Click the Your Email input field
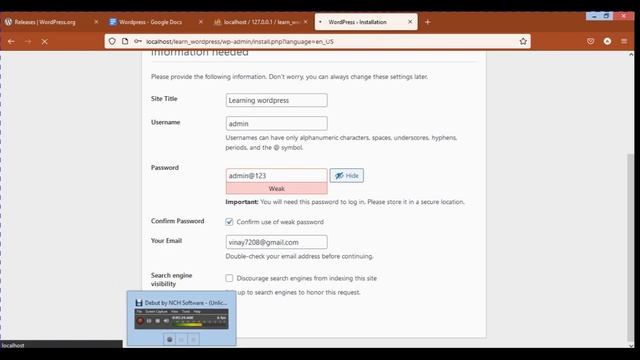The height and width of the screenshot is (360, 640). [x=276, y=242]
